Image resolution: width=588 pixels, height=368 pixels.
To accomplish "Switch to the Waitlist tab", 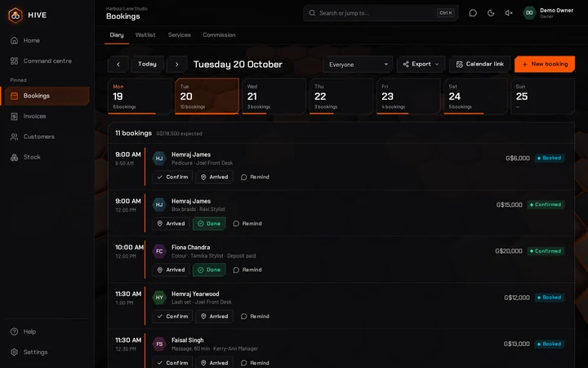I will click(145, 35).
